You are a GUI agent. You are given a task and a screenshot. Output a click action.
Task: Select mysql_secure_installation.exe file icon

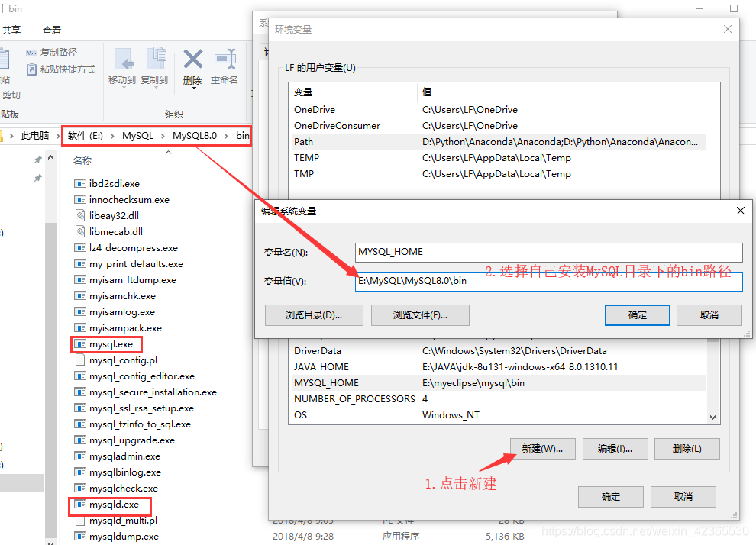[x=80, y=392]
